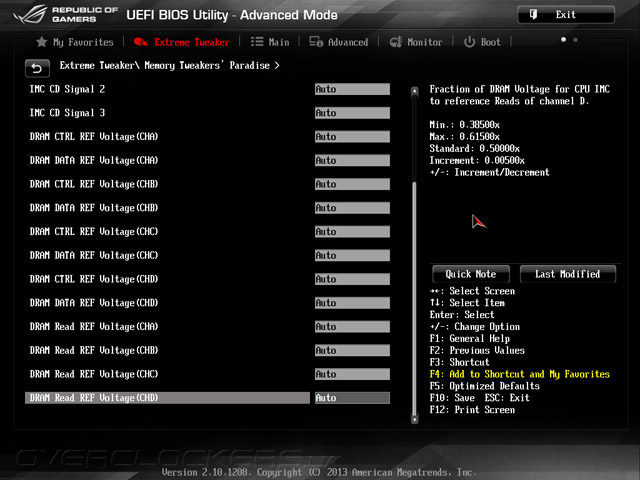The width and height of the screenshot is (640, 480).
Task: Select DRAM Read REF Voltage(CHA) label
Action: pos(94,327)
